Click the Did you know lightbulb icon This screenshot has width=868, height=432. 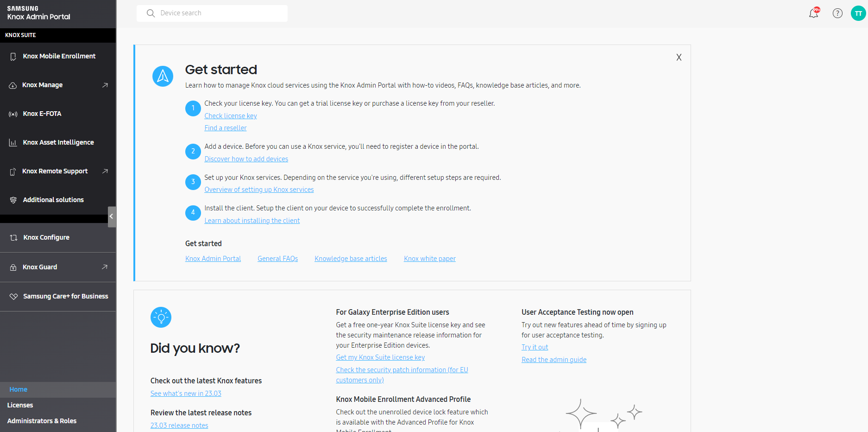tap(161, 318)
